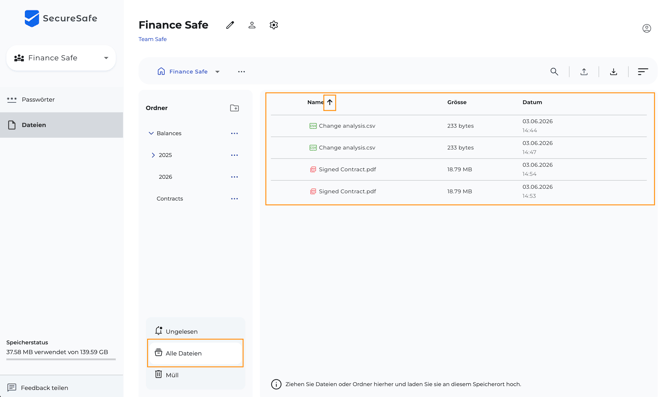The height and width of the screenshot is (397, 670).
Task: Click the download icon in toolbar
Action: coord(613,72)
